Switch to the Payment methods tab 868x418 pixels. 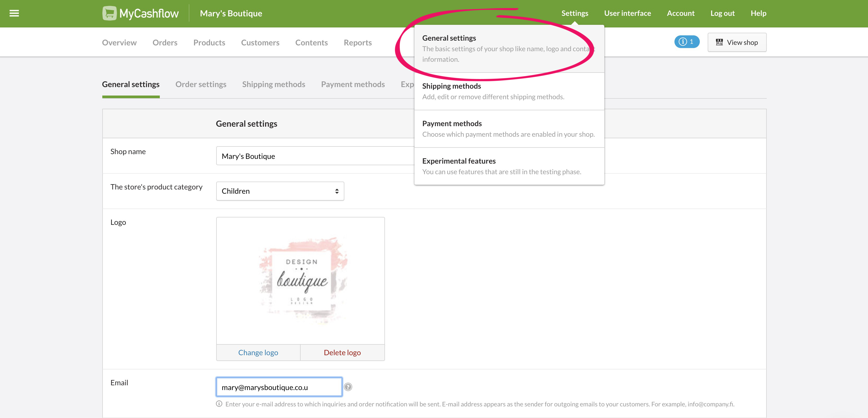pos(353,84)
